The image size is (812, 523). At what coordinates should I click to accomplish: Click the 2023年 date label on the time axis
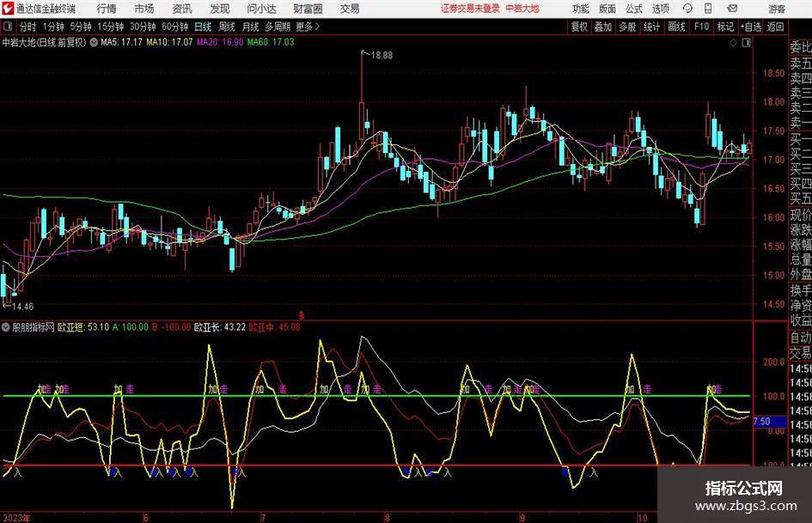point(16,518)
